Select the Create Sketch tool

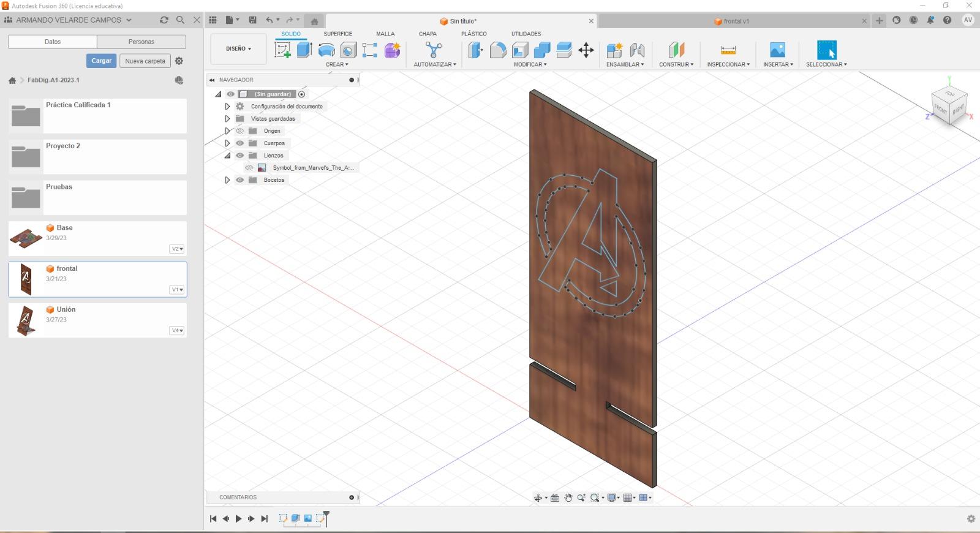(282, 50)
